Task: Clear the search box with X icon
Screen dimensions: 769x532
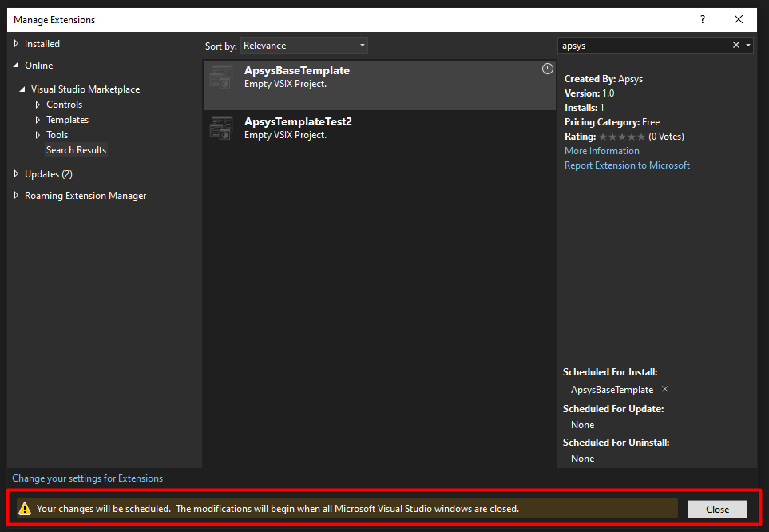Action: pyautogui.click(x=736, y=46)
